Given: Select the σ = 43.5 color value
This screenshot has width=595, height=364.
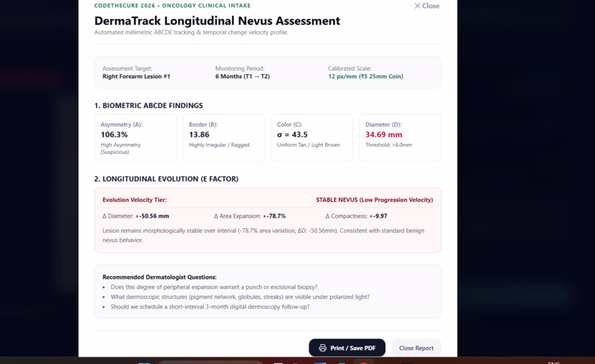Looking at the screenshot, I should 292,134.
